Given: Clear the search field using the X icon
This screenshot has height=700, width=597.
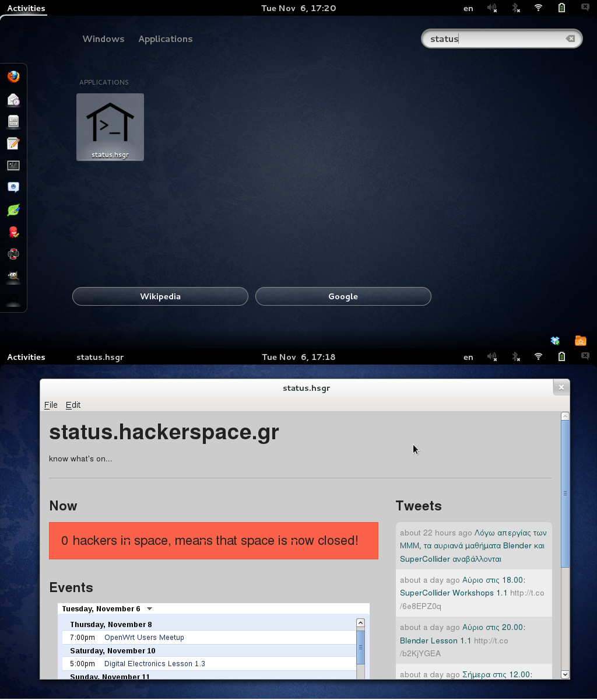Looking at the screenshot, I should coord(570,38).
